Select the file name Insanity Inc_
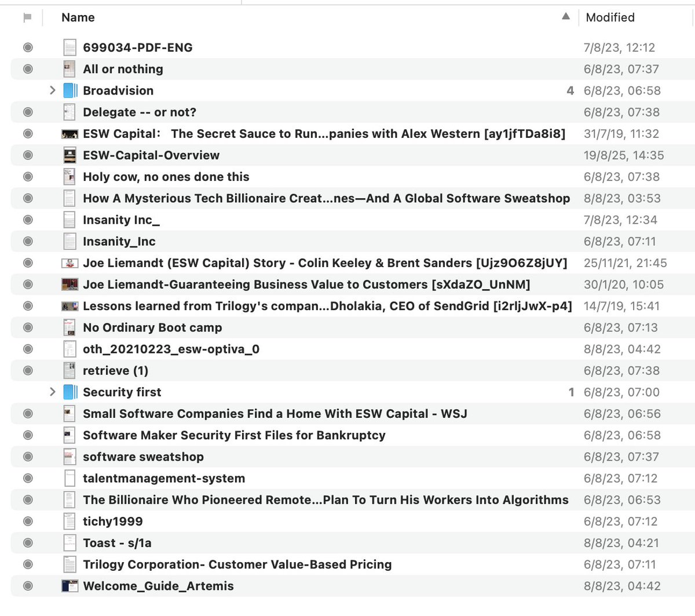Screen dimensions: 695x616 tap(121, 220)
